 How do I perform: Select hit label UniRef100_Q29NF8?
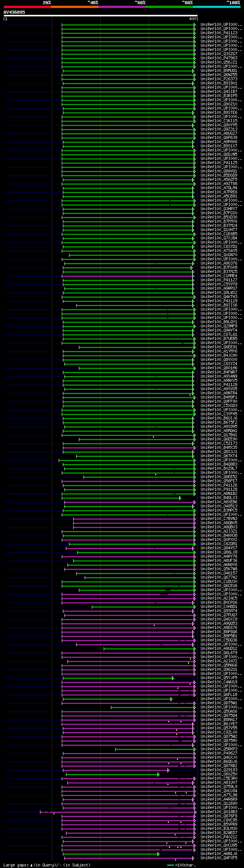pos(219,326)
